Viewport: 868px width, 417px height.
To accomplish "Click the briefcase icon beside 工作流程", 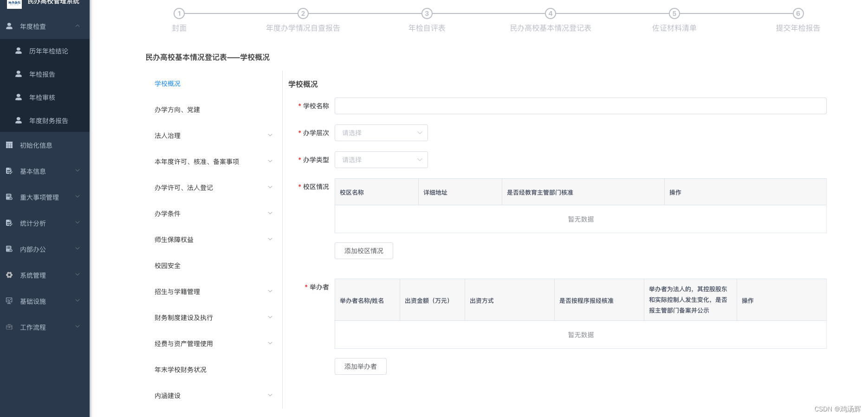I will pyautogui.click(x=9, y=327).
